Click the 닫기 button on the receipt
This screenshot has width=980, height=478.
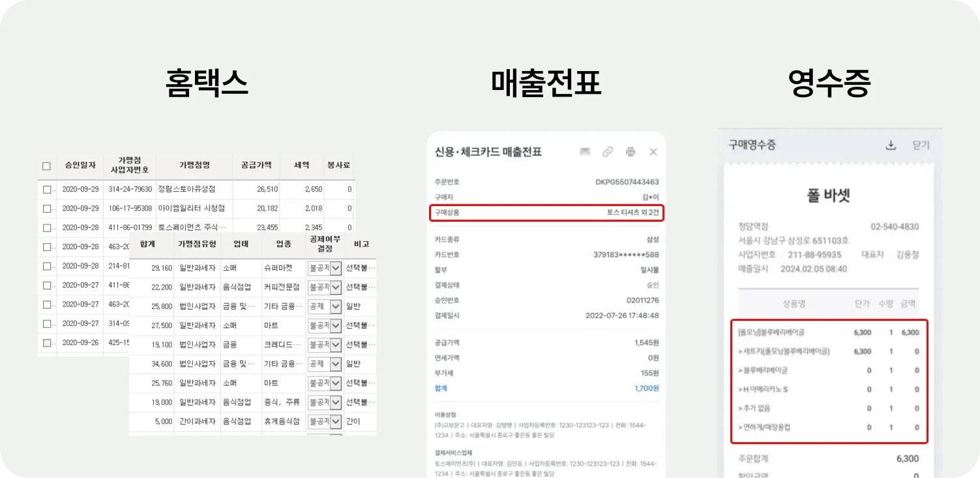921,146
